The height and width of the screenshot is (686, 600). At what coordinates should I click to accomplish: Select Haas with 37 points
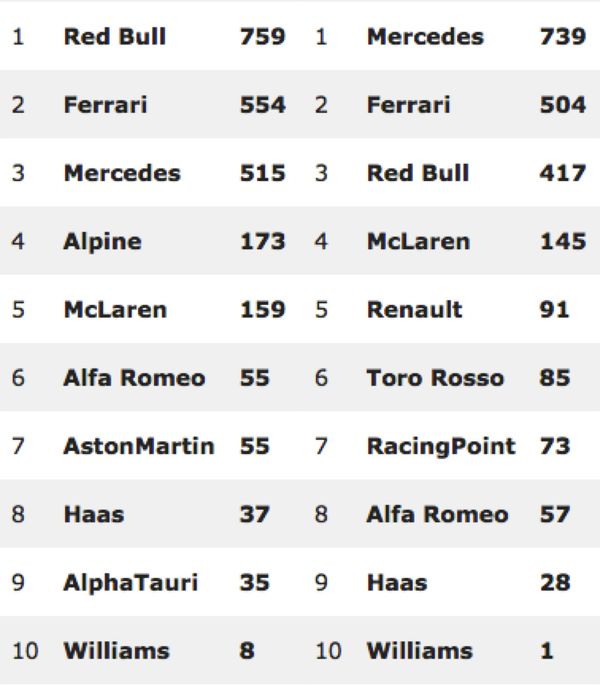pos(94,514)
